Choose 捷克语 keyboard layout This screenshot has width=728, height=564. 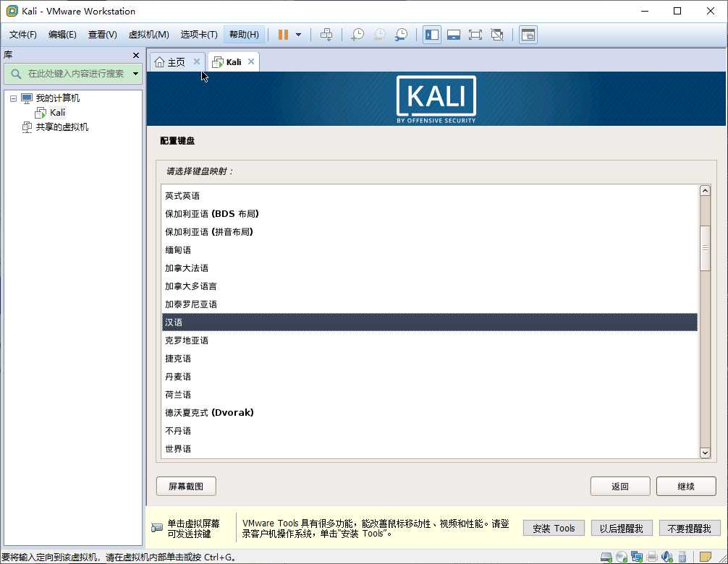pyautogui.click(x=429, y=359)
